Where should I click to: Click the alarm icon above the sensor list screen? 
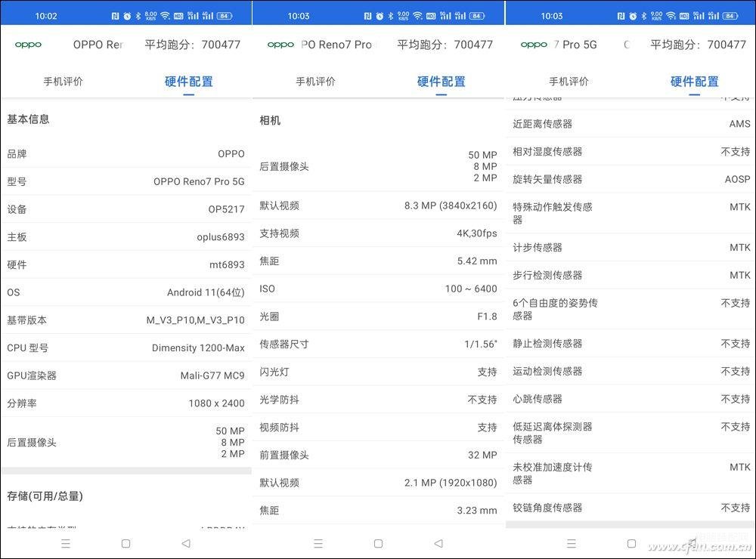click(x=633, y=16)
